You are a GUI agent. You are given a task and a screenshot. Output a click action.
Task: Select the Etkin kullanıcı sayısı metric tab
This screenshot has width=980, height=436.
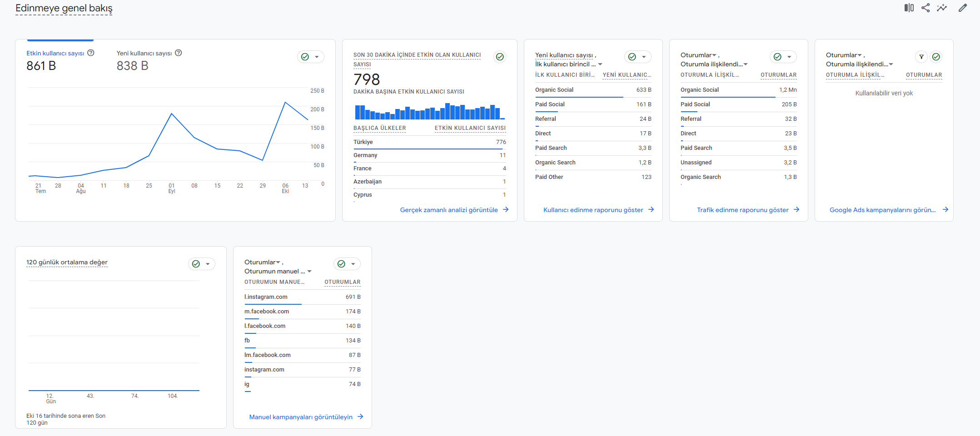pos(60,60)
